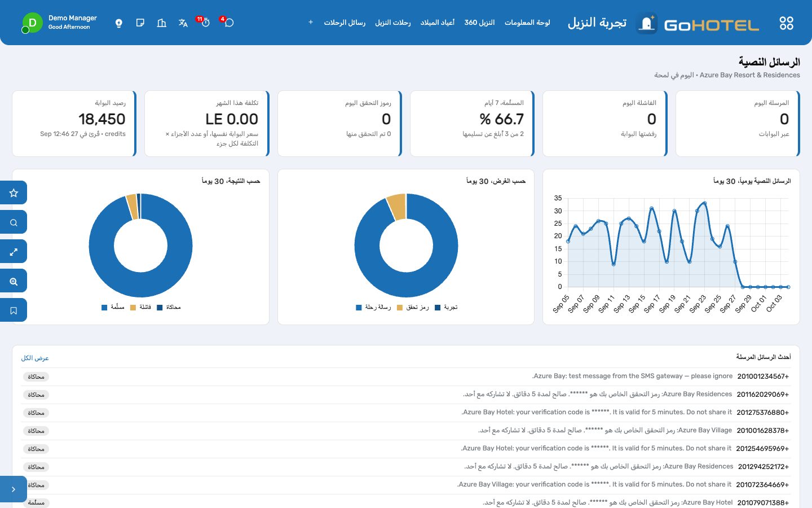The image size is (812, 508).
Task: Open the لوحة المعلومات menu item
Action: click(x=527, y=23)
